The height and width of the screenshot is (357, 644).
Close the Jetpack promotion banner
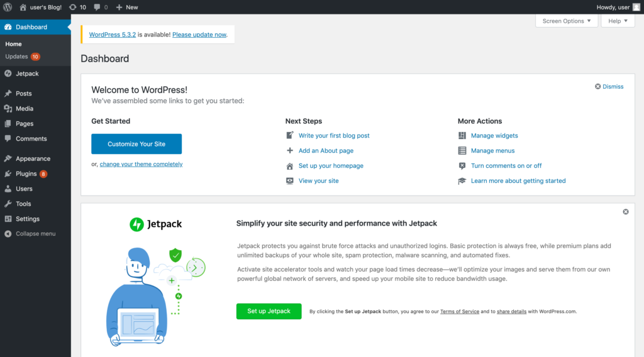626,212
